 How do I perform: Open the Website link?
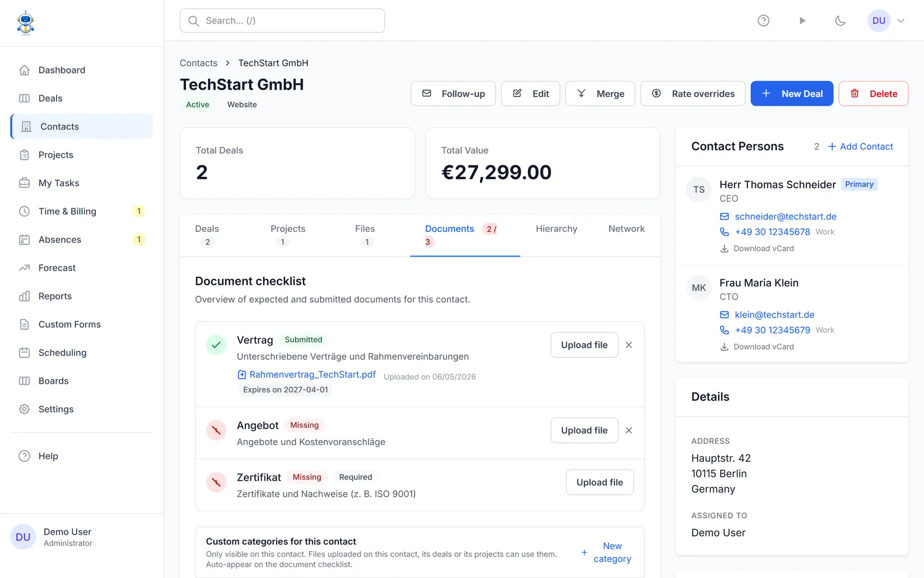click(x=242, y=105)
